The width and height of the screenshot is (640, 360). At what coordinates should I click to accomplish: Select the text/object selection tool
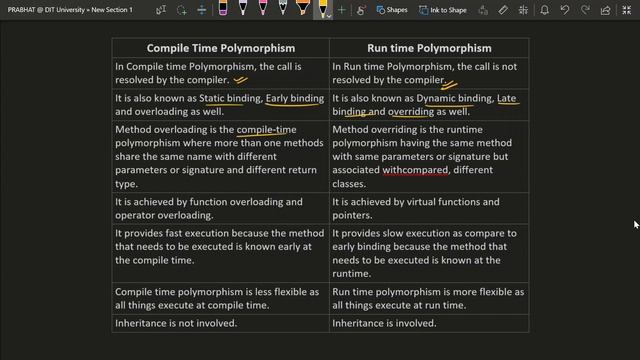click(161, 10)
